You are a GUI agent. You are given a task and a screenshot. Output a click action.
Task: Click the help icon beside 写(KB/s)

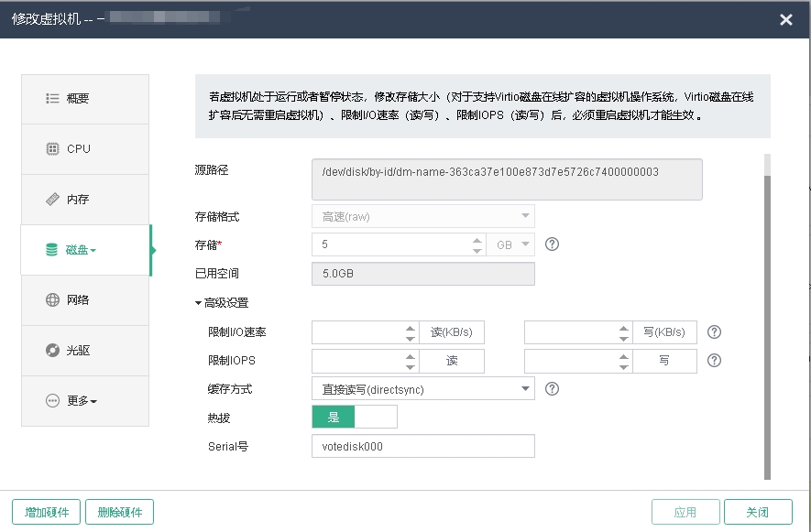714,332
